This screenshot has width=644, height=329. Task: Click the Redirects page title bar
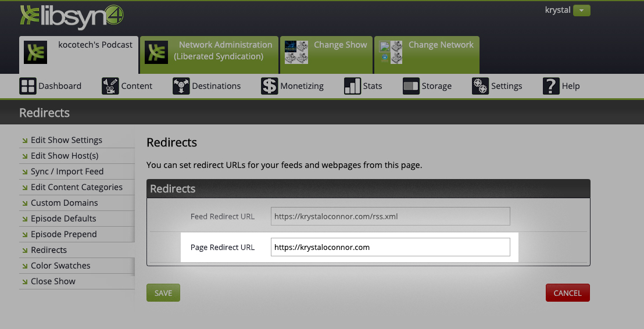coord(322,113)
